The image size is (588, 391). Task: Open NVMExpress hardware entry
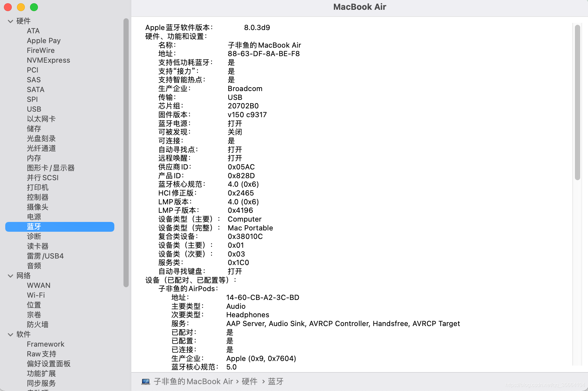(48, 60)
